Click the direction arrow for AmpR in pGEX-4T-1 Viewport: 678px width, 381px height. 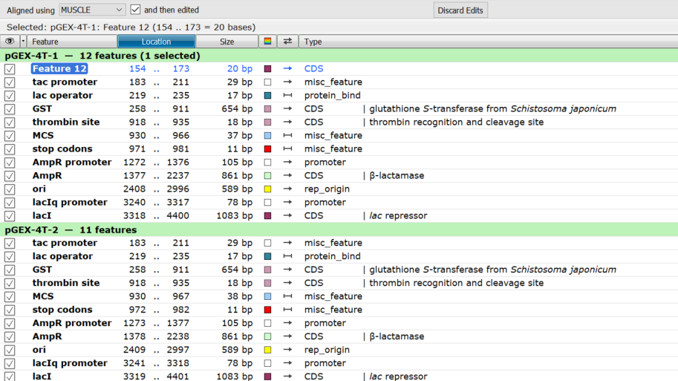[288, 176]
